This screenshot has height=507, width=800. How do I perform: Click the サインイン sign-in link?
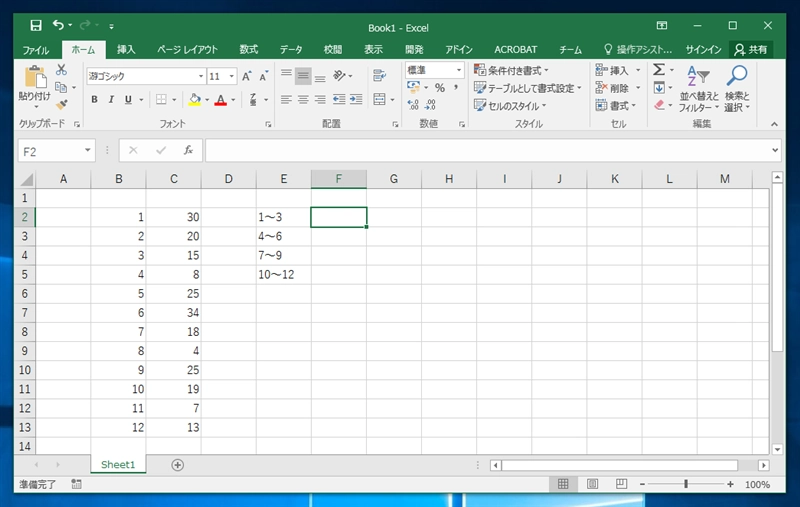coord(704,49)
